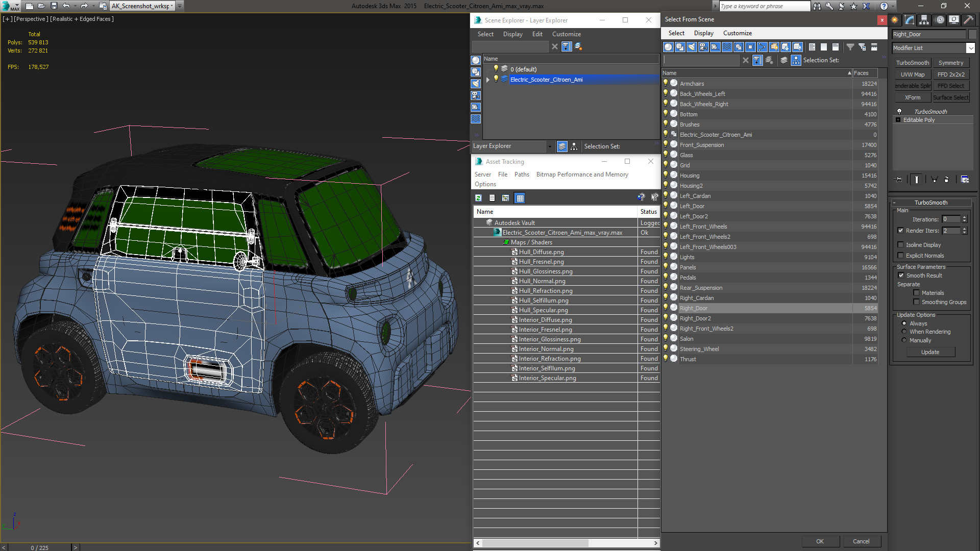
Task: Check Separate by Smoothing Groups
Action: click(x=916, y=302)
